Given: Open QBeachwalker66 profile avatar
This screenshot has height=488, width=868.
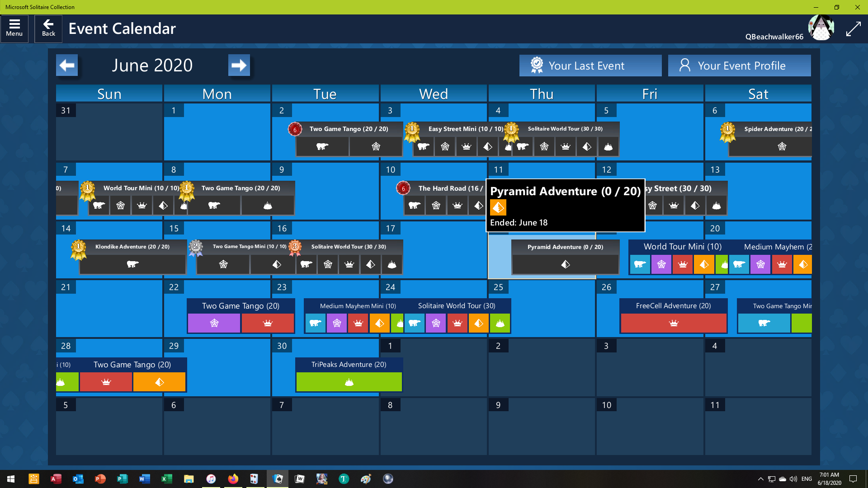Looking at the screenshot, I should pyautogui.click(x=821, y=28).
